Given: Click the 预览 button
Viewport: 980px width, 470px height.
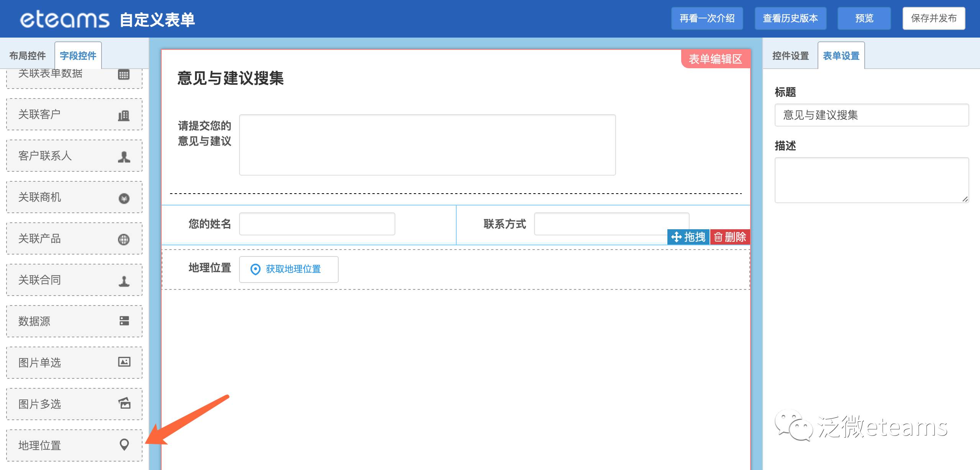Looking at the screenshot, I should (x=864, y=18).
